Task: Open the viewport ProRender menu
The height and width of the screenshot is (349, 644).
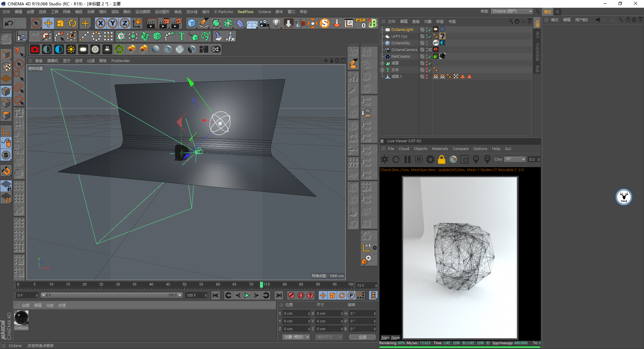Action: [120, 61]
